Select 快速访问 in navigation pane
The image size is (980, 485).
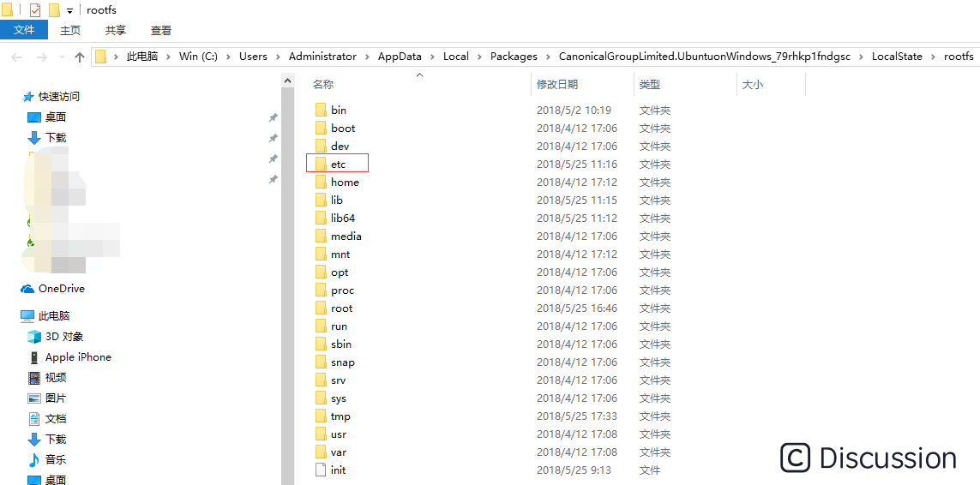pyautogui.click(x=59, y=97)
